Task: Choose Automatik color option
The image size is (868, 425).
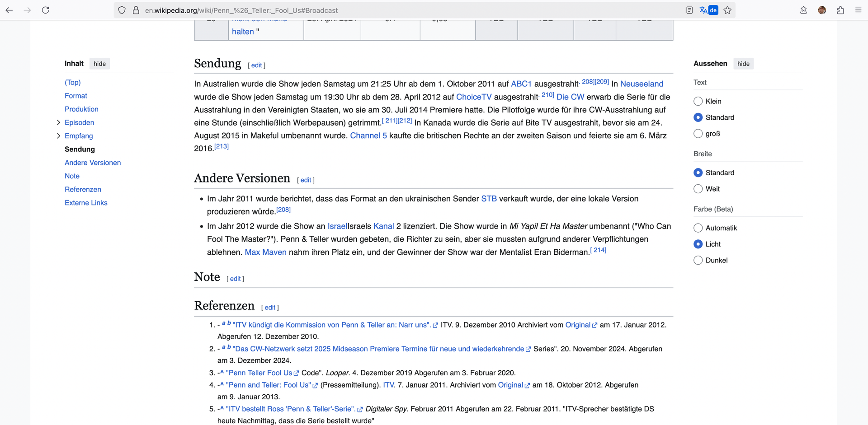Action: point(698,228)
